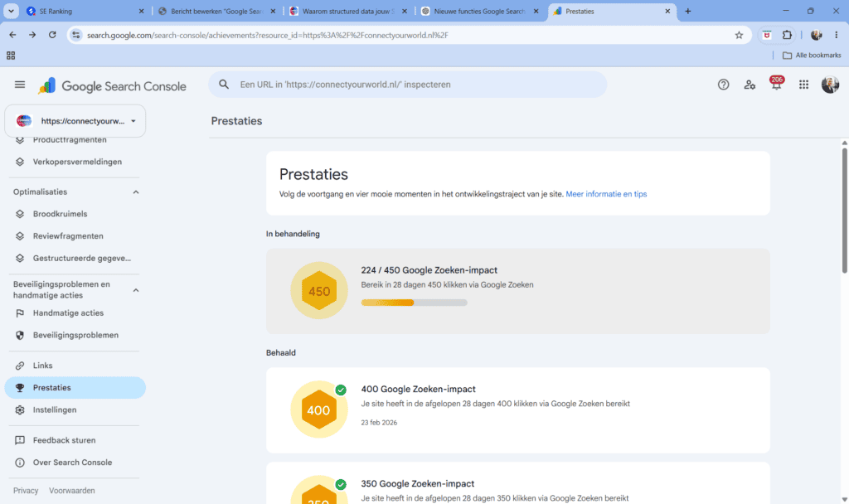Screen dimensions: 849x504
Task: Click the Reviewfragmenten layers icon
Action: pyautogui.click(x=20, y=236)
